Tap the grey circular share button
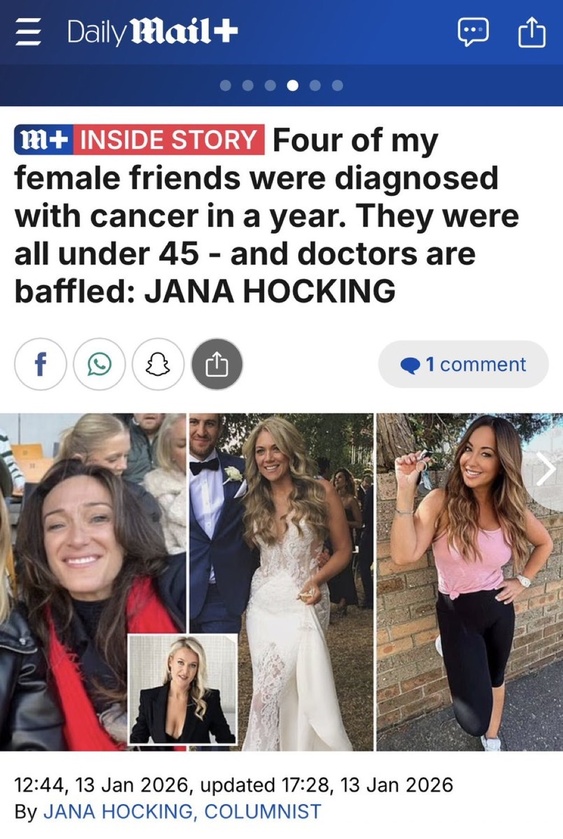The width and height of the screenshot is (563, 839). coord(217,364)
